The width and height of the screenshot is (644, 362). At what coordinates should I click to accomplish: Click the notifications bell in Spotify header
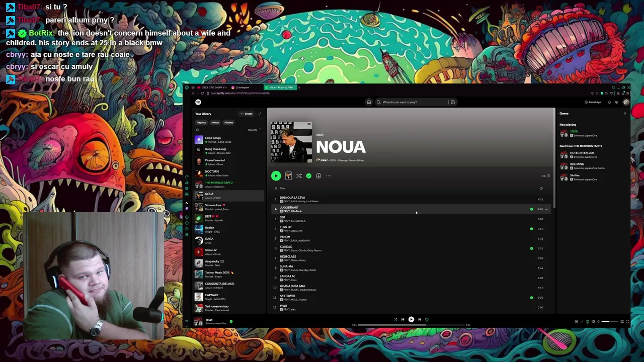(x=609, y=102)
